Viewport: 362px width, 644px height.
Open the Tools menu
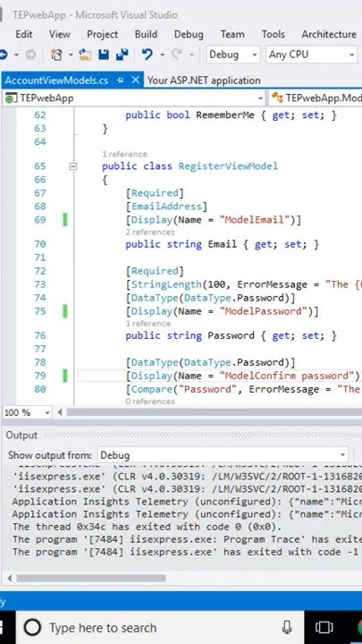click(273, 35)
